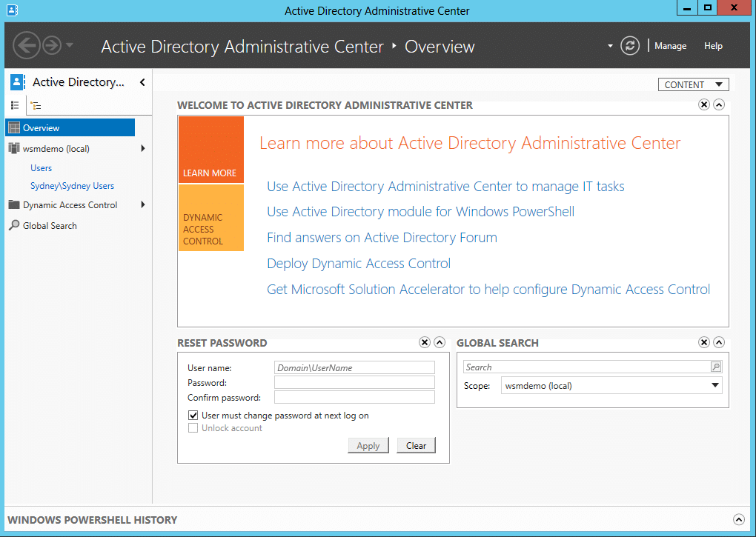Select Overview in the navigation pane
The image size is (756, 537).
[70, 127]
